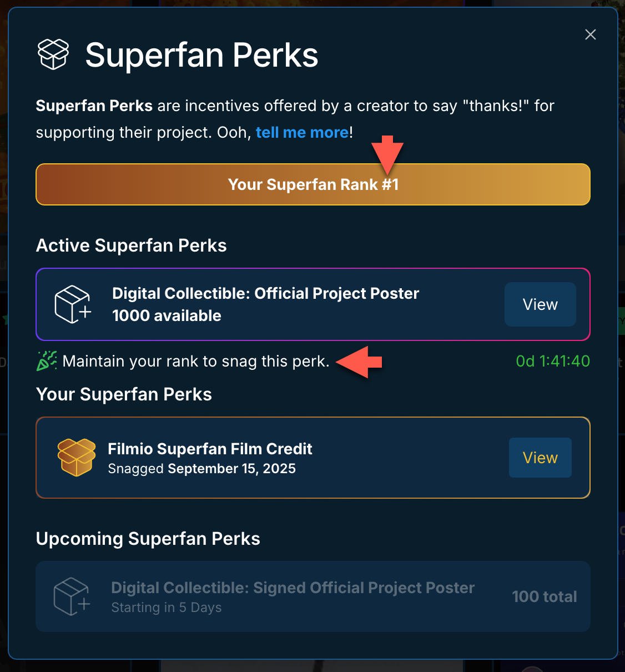View the Official Project Poster digital collectible

click(540, 304)
